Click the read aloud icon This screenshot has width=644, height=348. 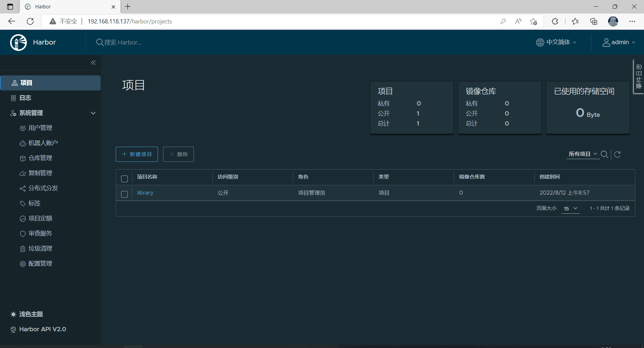click(518, 21)
